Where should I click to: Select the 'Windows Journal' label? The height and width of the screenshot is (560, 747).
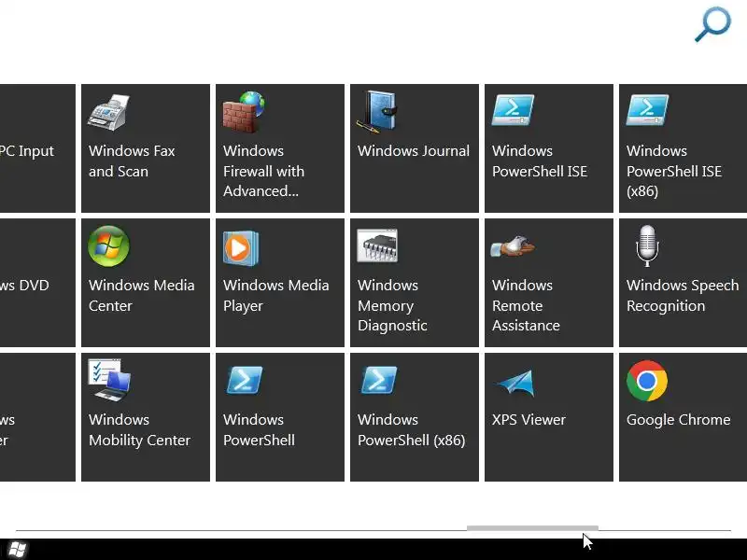(x=414, y=151)
